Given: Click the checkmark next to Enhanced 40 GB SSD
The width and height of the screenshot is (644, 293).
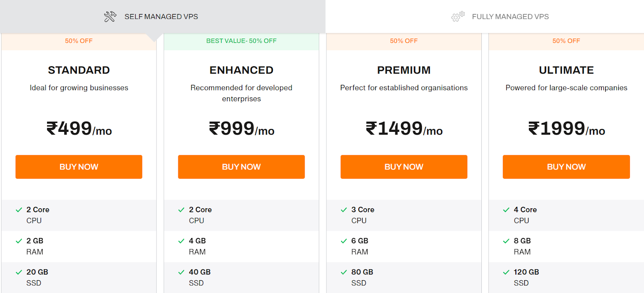Looking at the screenshot, I should (182, 272).
